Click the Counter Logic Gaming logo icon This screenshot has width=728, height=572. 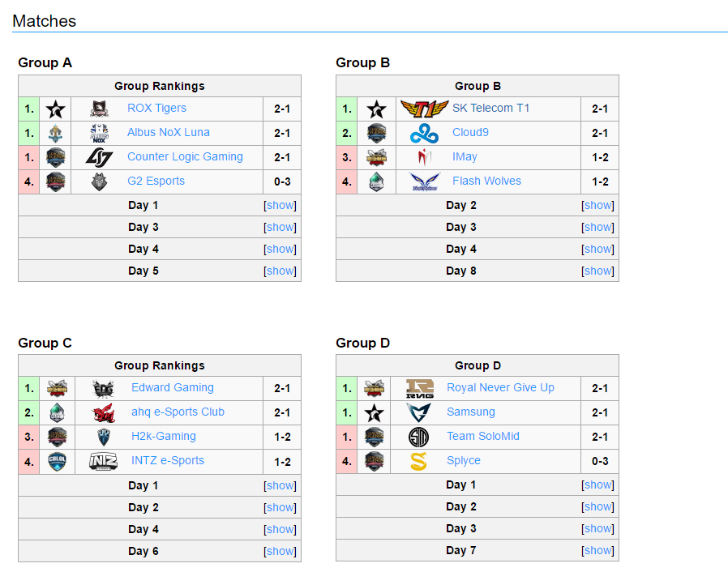coord(99,157)
